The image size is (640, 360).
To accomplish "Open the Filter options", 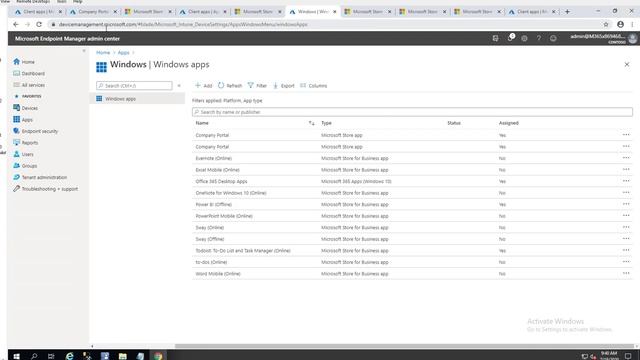I will tap(257, 86).
